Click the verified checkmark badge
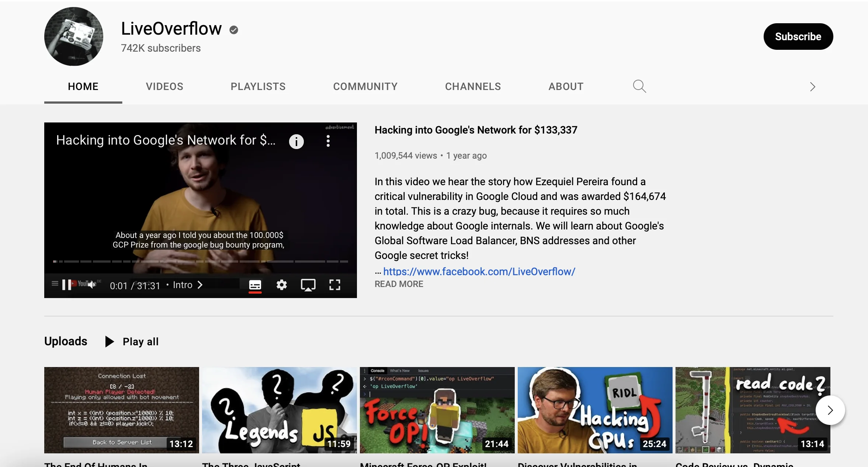 click(234, 30)
